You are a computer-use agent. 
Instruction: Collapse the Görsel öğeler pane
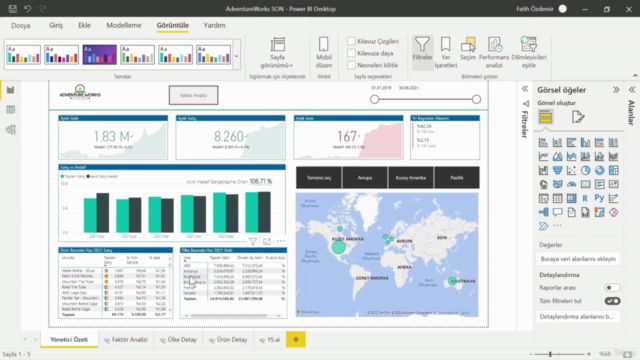(x=616, y=90)
